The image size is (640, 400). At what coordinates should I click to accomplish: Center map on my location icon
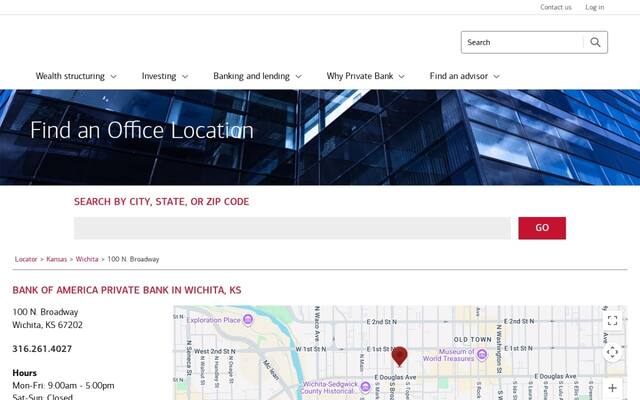[612, 352]
